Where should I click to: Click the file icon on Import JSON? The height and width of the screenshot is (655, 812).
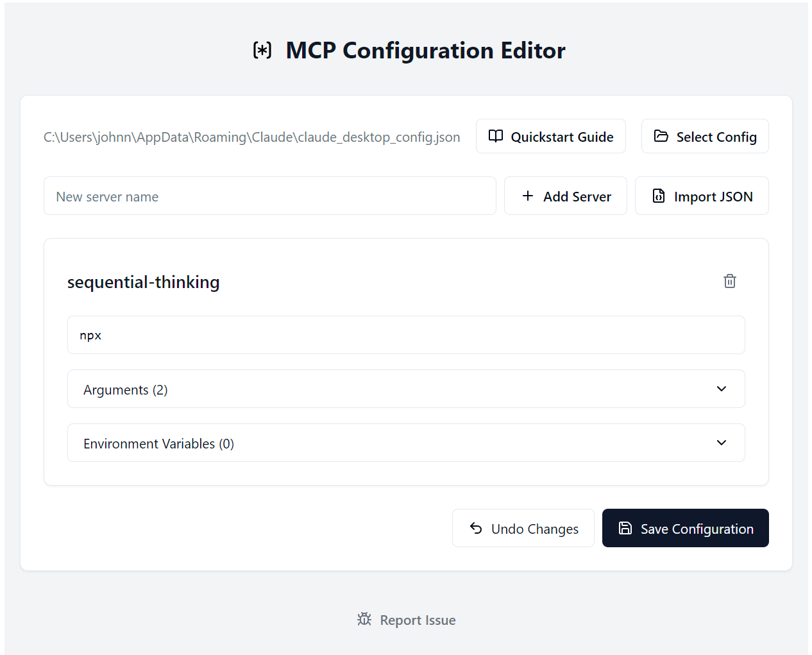pyautogui.click(x=658, y=196)
